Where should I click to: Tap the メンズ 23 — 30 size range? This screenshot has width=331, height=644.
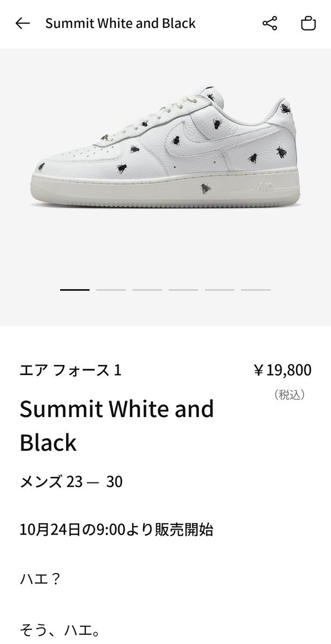[71, 482]
